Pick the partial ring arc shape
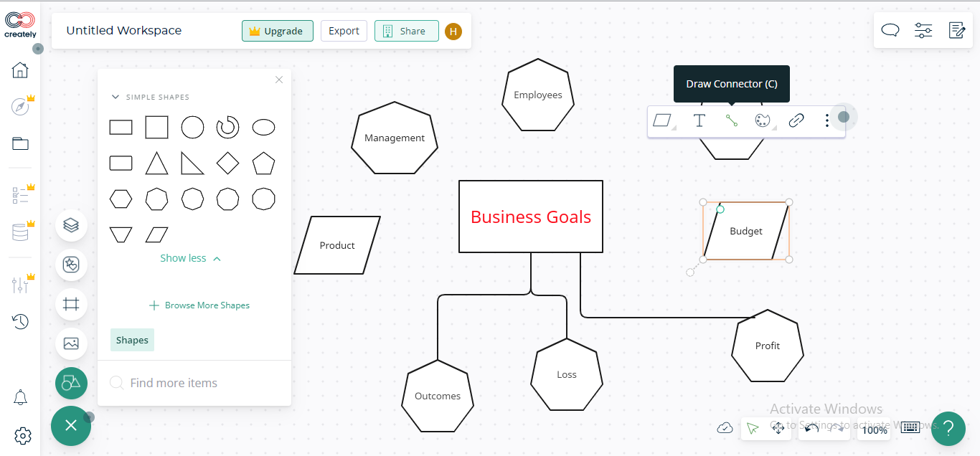980x456 pixels. [227, 128]
